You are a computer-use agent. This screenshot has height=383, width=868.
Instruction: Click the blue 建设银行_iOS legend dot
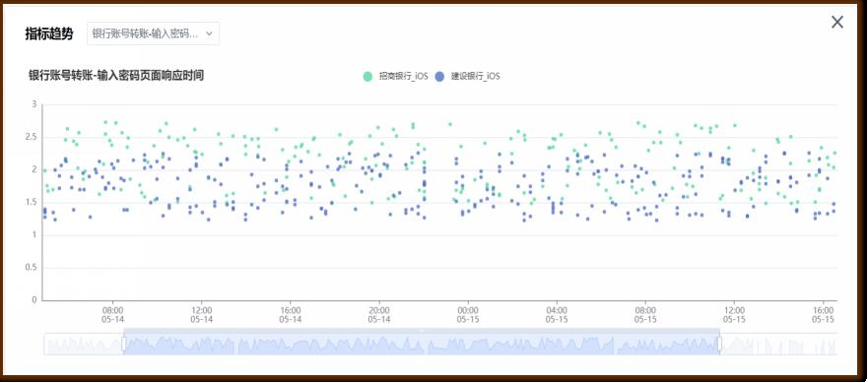point(439,77)
